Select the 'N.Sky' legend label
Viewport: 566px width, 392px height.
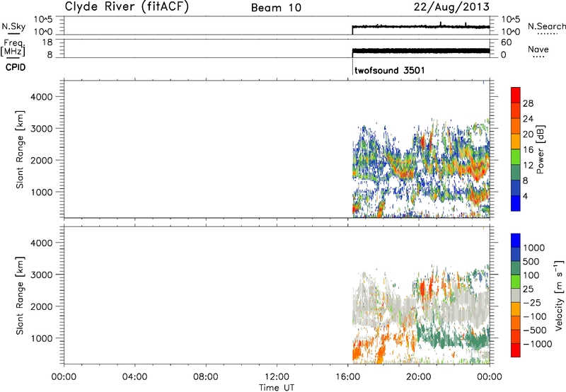tap(13, 26)
